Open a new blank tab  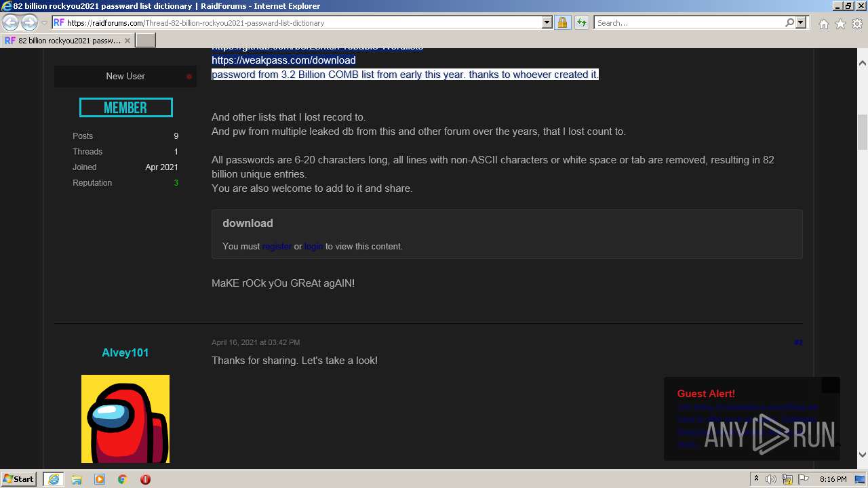pos(146,41)
